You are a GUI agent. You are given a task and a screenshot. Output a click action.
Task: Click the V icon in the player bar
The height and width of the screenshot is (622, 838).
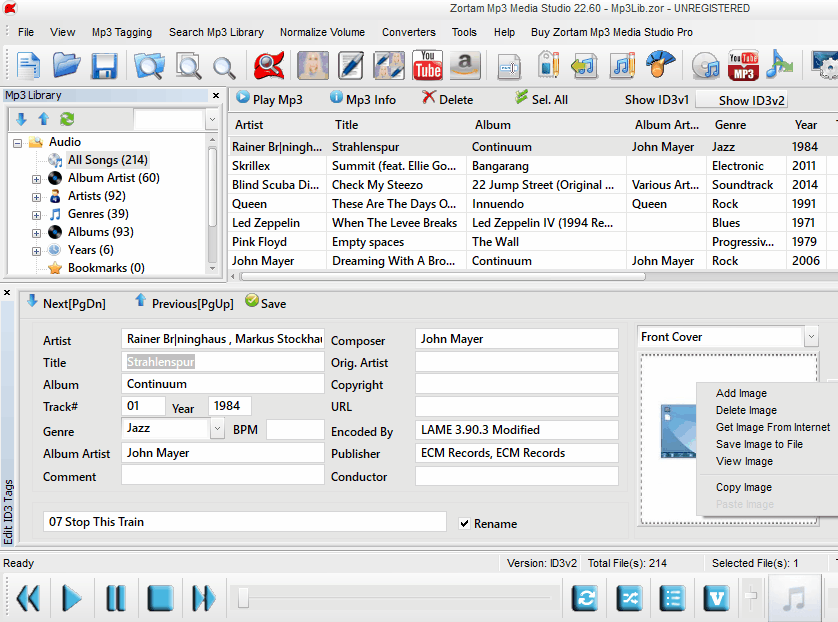click(716, 598)
